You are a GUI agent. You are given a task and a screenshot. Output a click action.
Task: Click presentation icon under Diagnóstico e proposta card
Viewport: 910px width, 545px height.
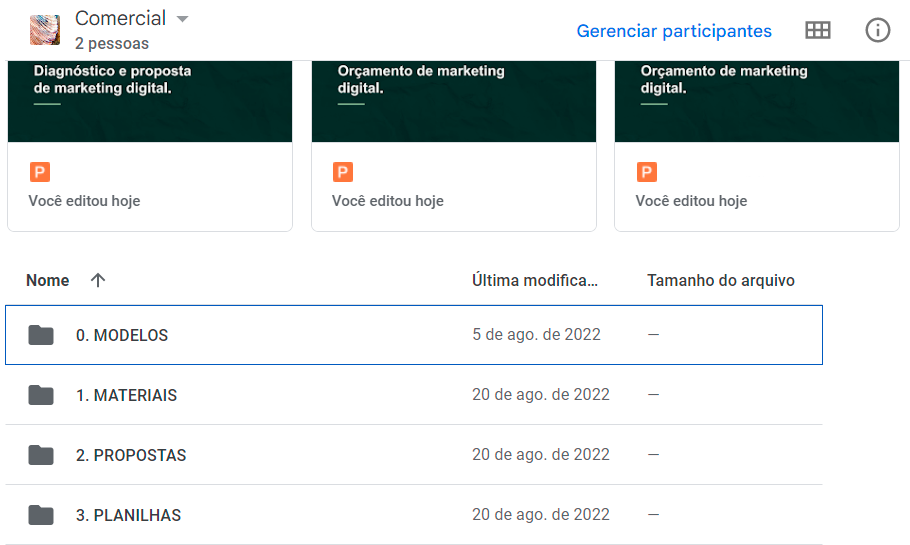click(40, 172)
